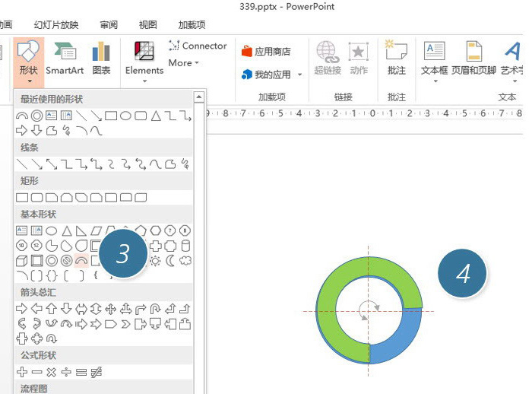Expand the 我的应用 dropdown arrow

(299, 75)
